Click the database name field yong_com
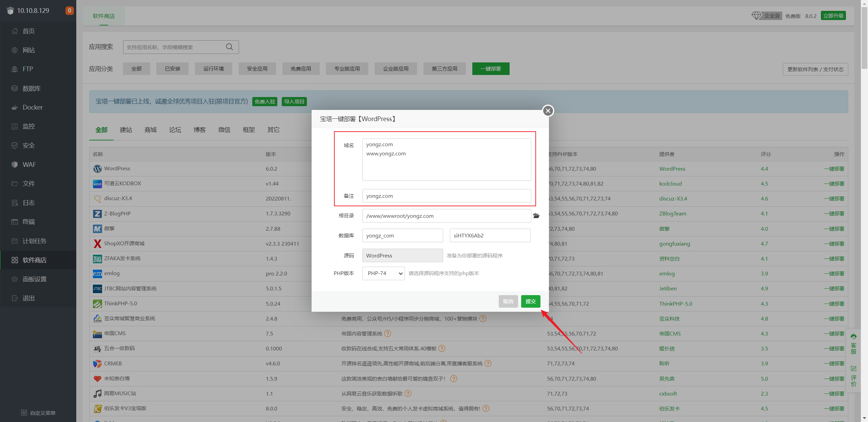 [402, 235]
